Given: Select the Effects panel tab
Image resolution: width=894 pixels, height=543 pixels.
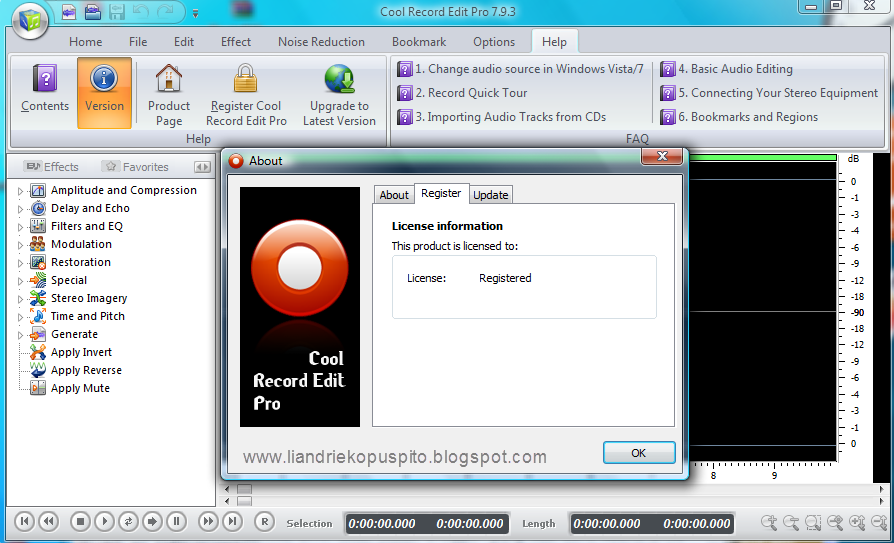Looking at the screenshot, I should pos(52,167).
